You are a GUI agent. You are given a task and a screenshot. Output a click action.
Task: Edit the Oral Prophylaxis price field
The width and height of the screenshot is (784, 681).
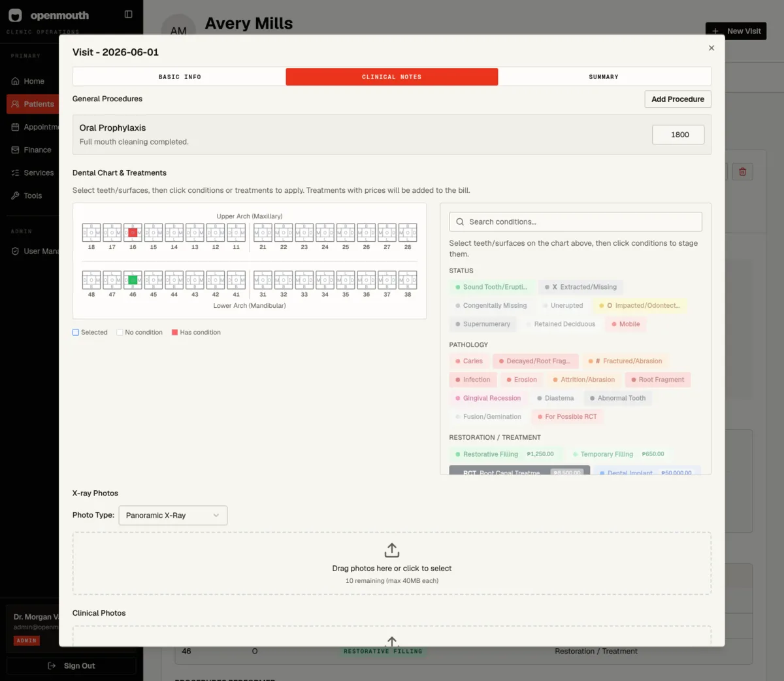point(678,135)
